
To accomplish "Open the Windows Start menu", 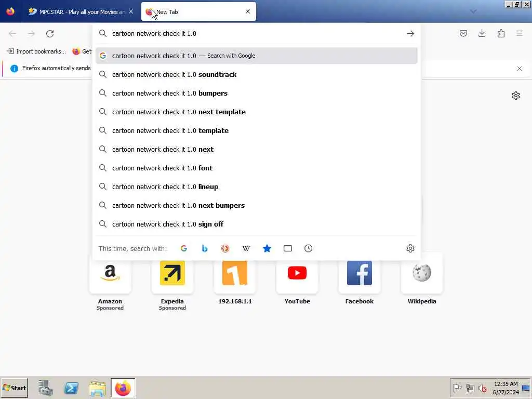I will (14, 388).
